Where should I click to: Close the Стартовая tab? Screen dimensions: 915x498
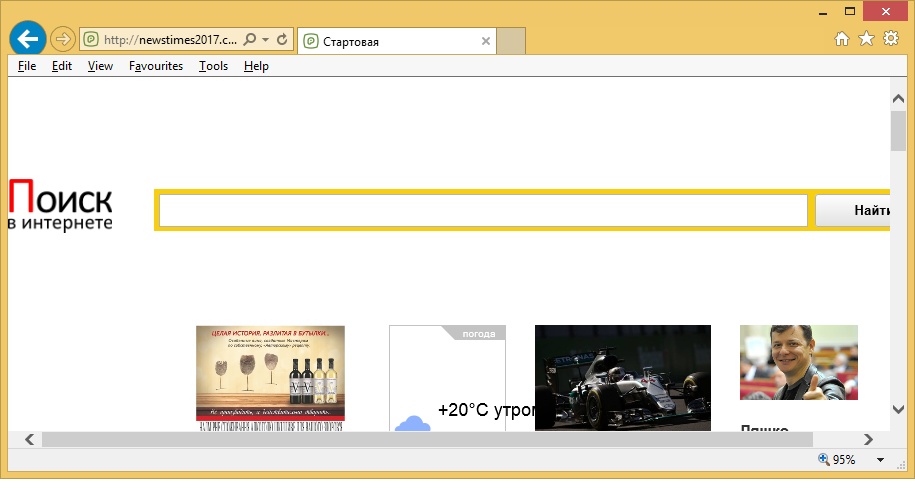(486, 41)
